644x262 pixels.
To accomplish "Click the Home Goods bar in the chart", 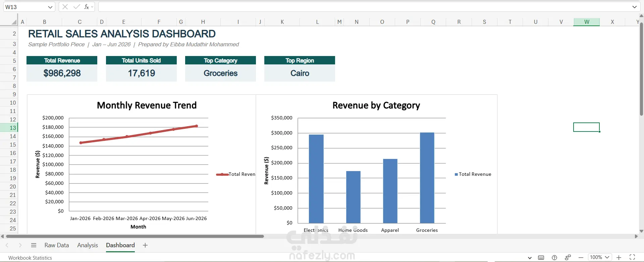I will [x=353, y=197].
